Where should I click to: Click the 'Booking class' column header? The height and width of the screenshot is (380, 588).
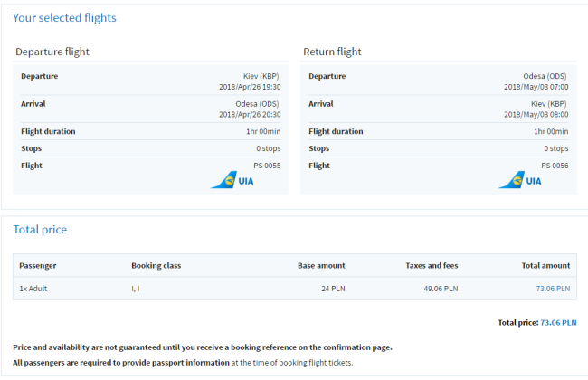click(x=156, y=266)
